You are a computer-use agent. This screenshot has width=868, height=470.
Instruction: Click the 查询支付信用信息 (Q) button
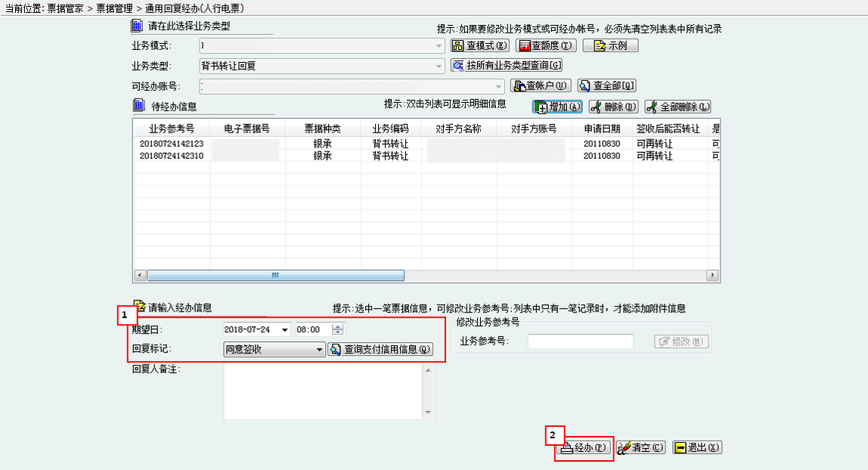[x=380, y=349]
